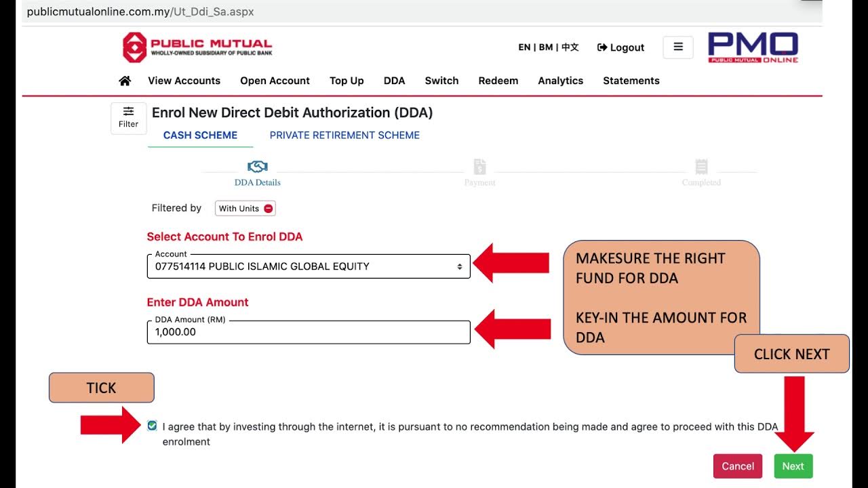This screenshot has width=868, height=488.
Task: Switch language to Chinese
Action: pos(570,47)
